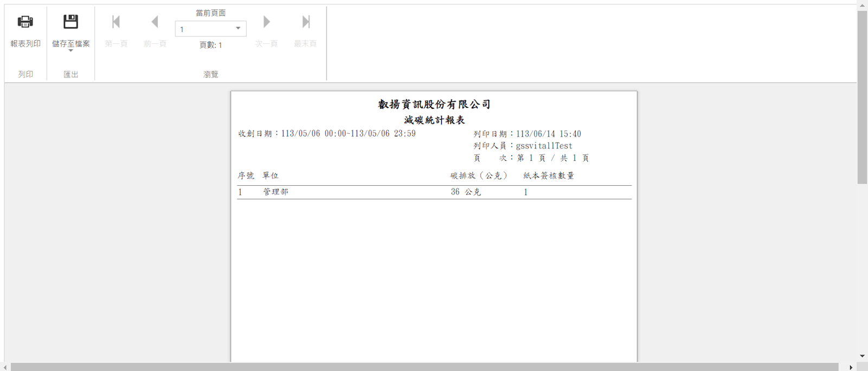Go to 前一頁 previous page arrow
This screenshot has height=371, width=868.
click(x=155, y=22)
